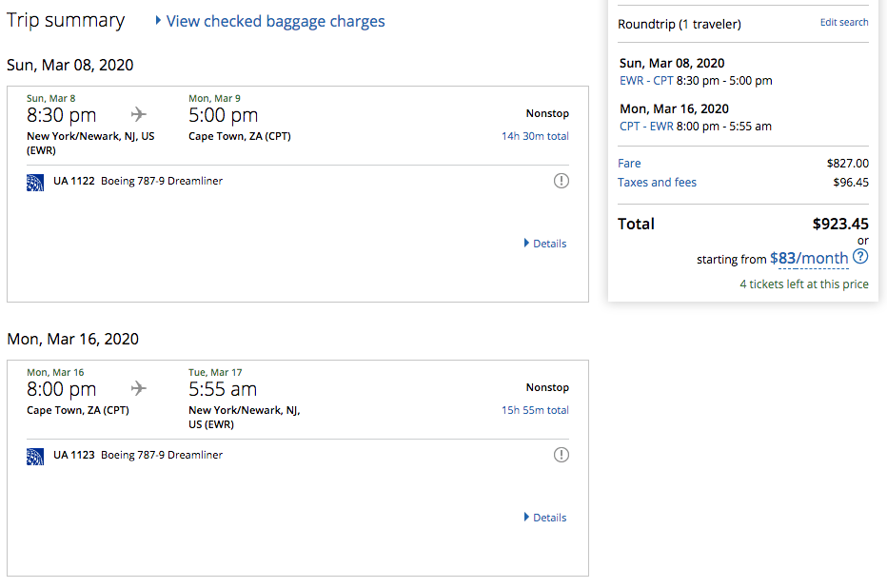Open the monthly payment help question icon
This screenshot has width=887, height=588.
click(860, 257)
